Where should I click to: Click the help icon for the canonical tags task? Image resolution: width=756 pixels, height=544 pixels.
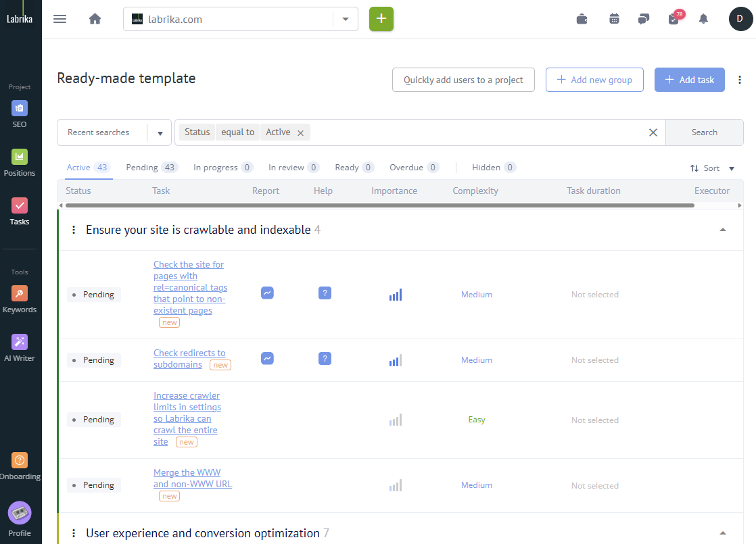pos(325,293)
